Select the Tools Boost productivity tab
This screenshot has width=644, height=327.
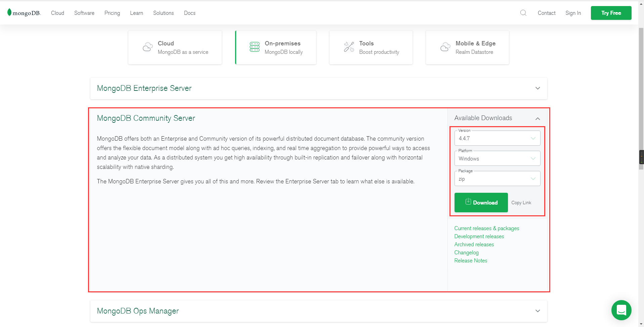(x=371, y=47)
